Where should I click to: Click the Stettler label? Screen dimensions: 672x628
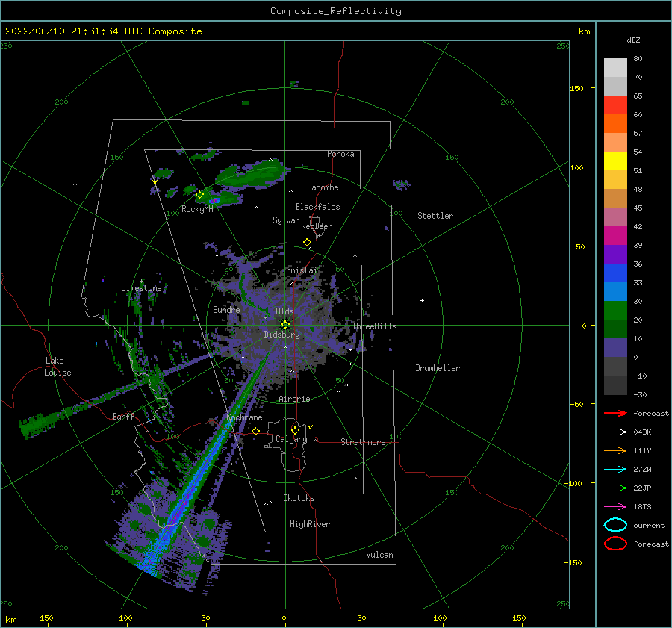click(435, 216)
